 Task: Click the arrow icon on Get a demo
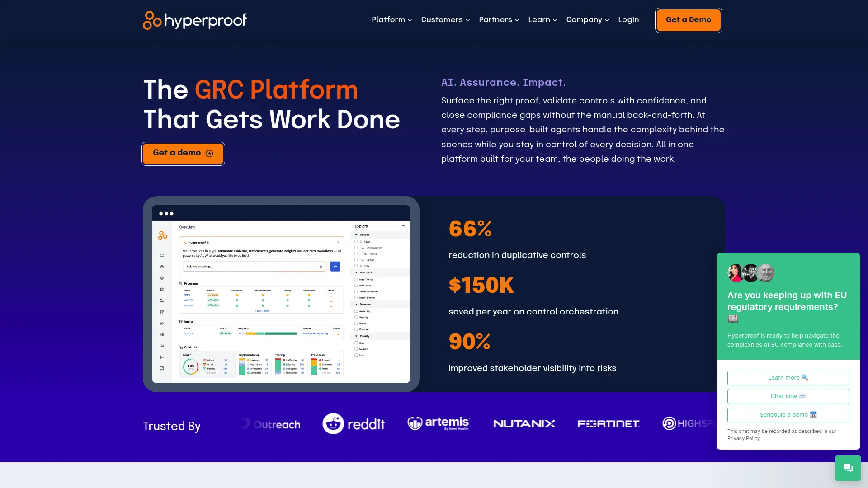click(x=209, y=154)
